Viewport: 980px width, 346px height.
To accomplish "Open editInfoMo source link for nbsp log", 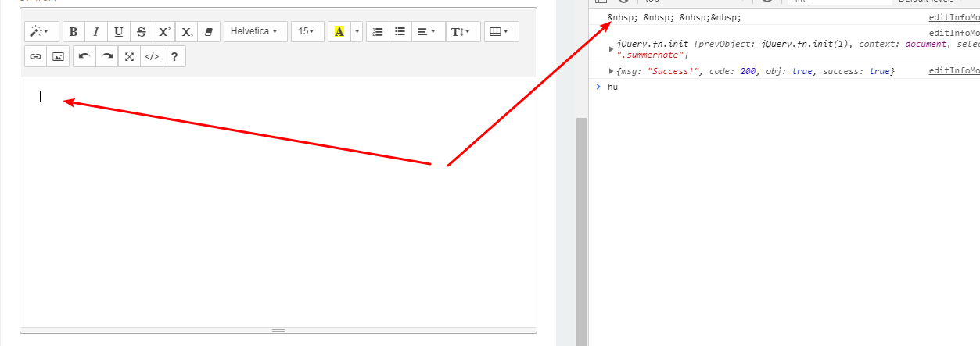I will tap(953, 17).
